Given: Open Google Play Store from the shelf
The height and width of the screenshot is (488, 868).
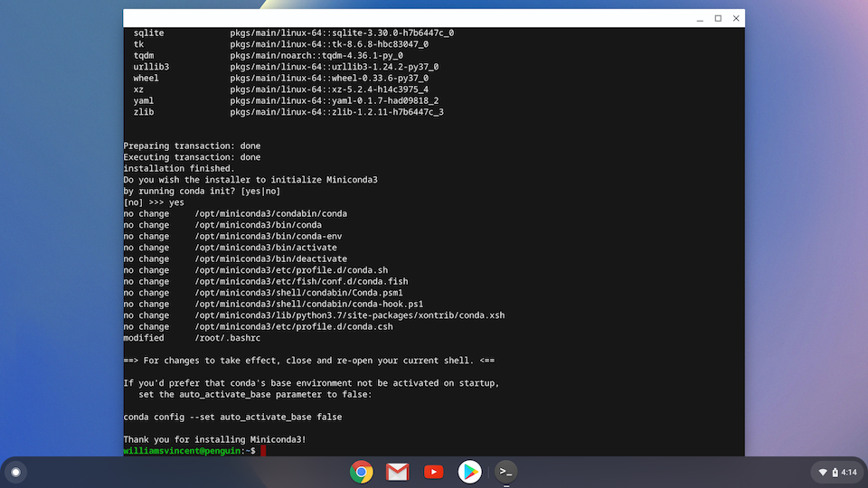Looking at the screenshot, I should click(469, 472).
